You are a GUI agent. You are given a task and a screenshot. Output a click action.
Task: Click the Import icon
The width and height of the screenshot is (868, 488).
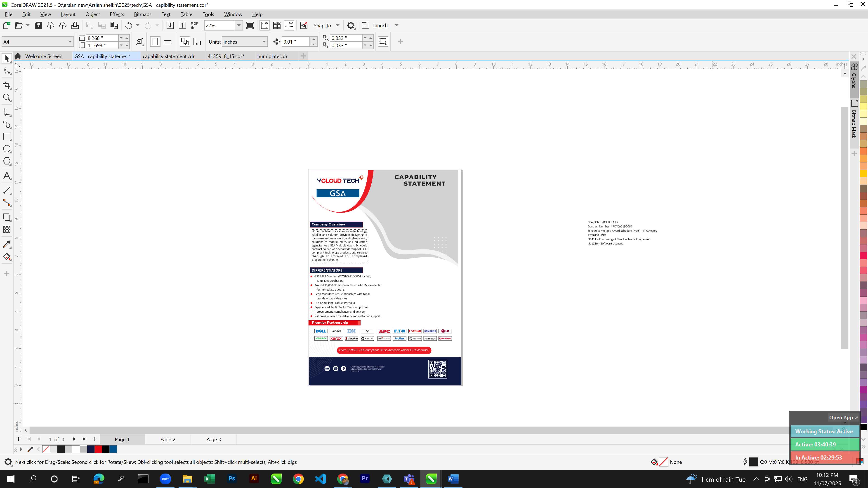click(x=170, y=26)
